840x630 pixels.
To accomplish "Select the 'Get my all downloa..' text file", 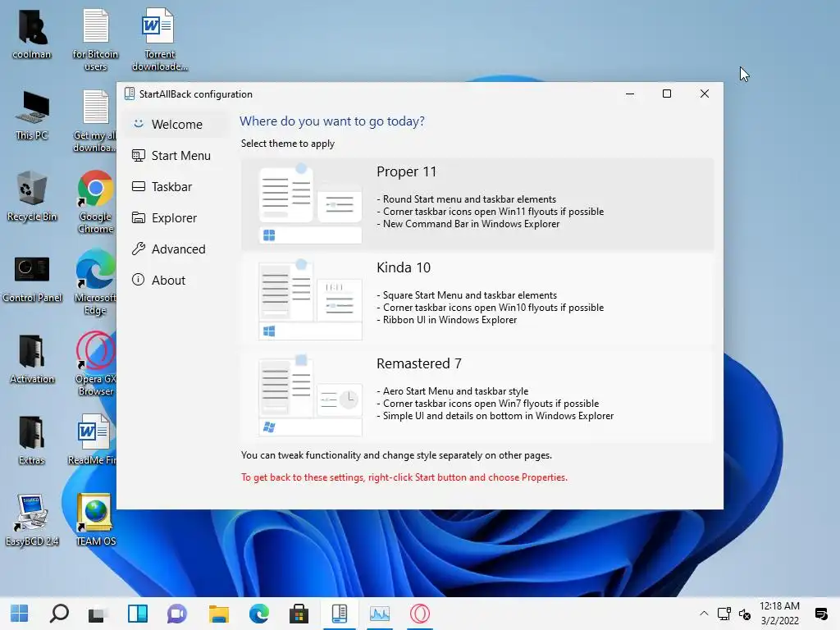I will point(95,121).
